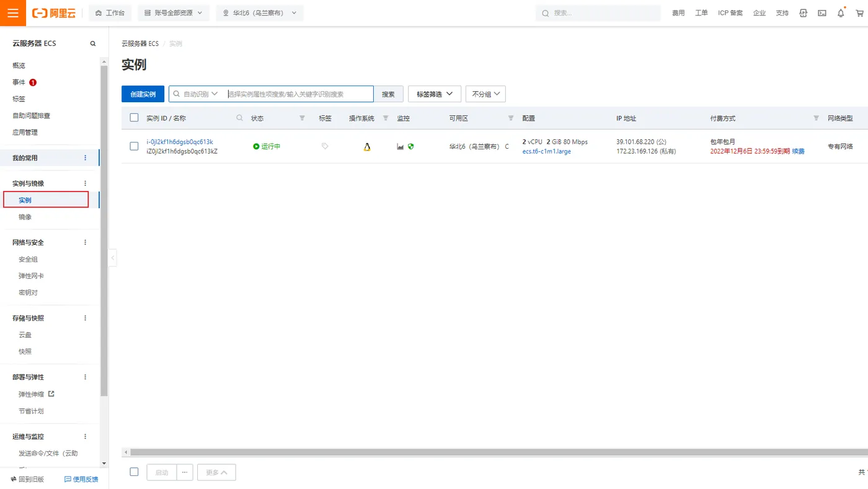Image resolution: width=868 pixels, height=489 pixels.
Task: Open the API tools icon next to 支持
Action: coord(804,13)
